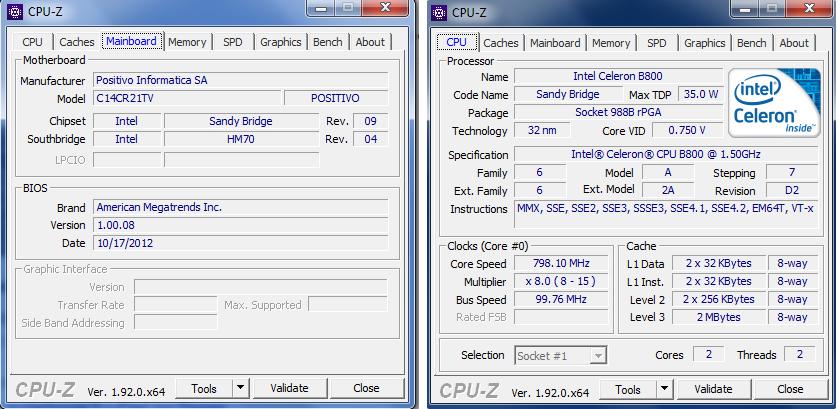
Task: Open the Memory tab in the right window
Action: pyautogui.click(x=611, y=43)
